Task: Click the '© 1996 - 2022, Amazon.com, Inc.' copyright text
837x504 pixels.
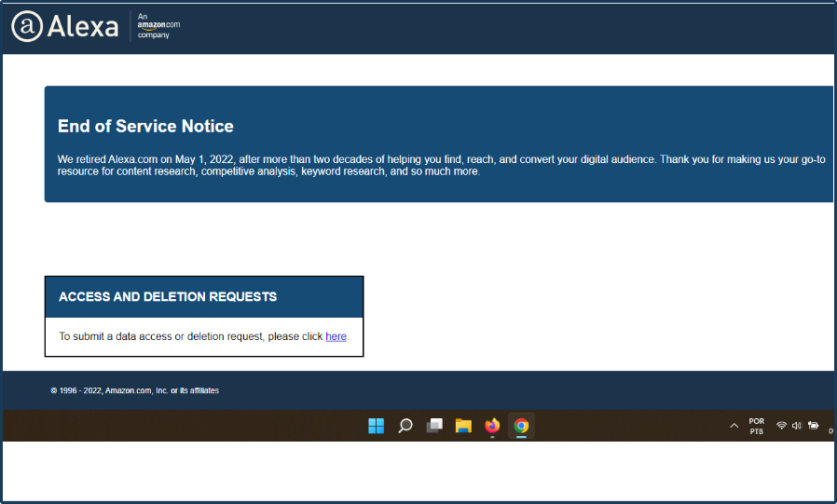Action: click(134, 390)
